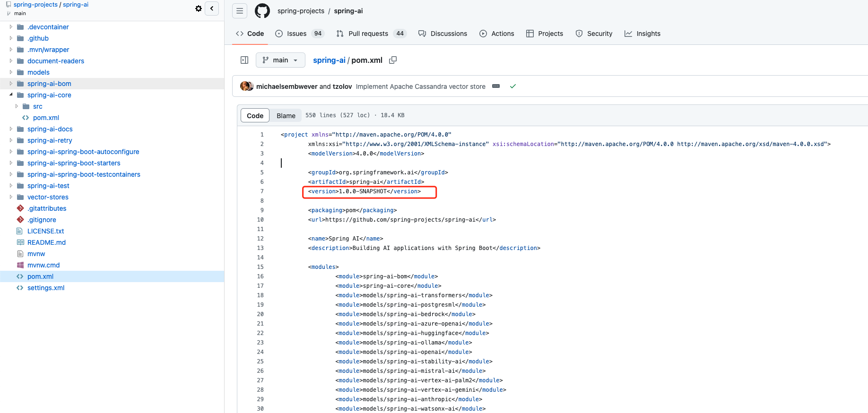Open the hamburger navigation menu
868x413 pixels.
pos(240,11)
